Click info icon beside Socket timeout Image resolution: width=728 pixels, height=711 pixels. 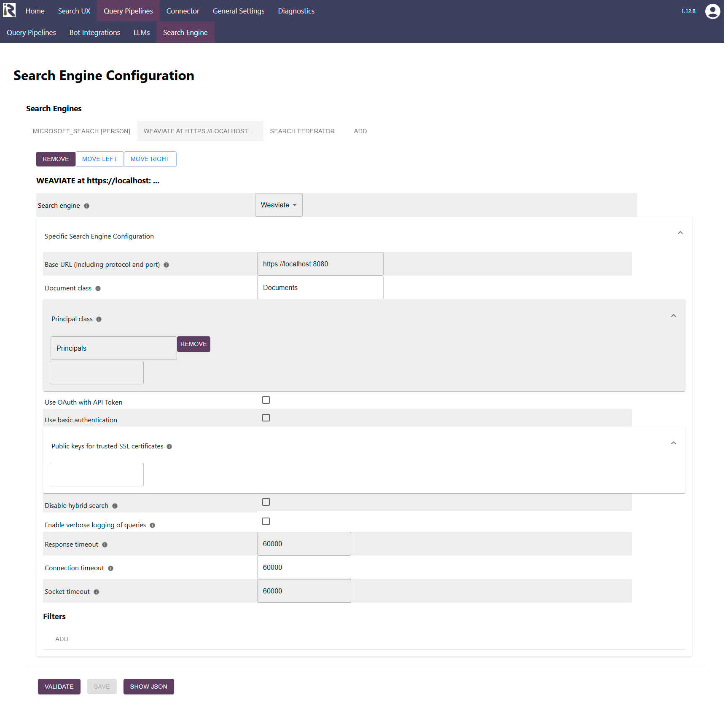pyautogui.click(x=96, y=592)
